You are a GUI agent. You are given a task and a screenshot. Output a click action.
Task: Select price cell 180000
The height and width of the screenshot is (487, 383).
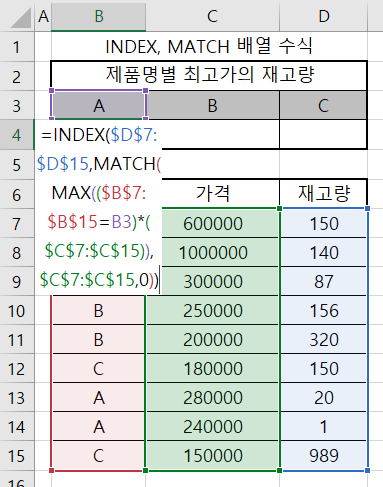(x=212, y=368)
